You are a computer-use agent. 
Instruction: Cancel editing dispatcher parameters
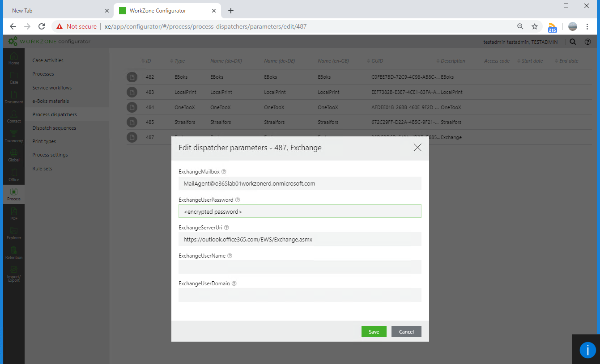point(406,331)
